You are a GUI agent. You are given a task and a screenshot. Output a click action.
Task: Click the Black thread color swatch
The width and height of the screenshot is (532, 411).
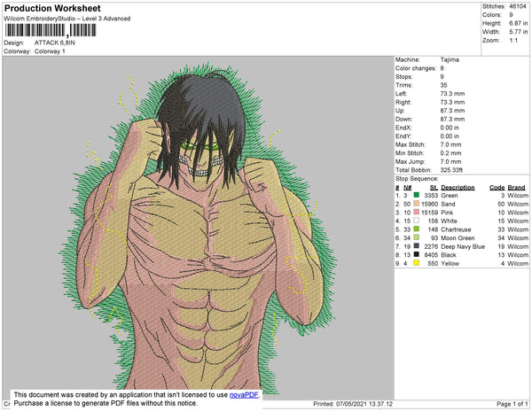[x=417, y=254]
